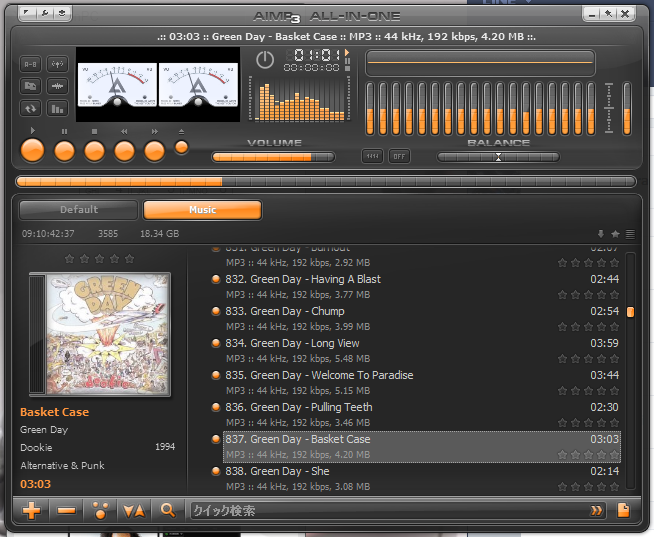Screen dimensions: 654x537
Task: Select 833. Green Day - Chump
Action: [x=422, y=319]
